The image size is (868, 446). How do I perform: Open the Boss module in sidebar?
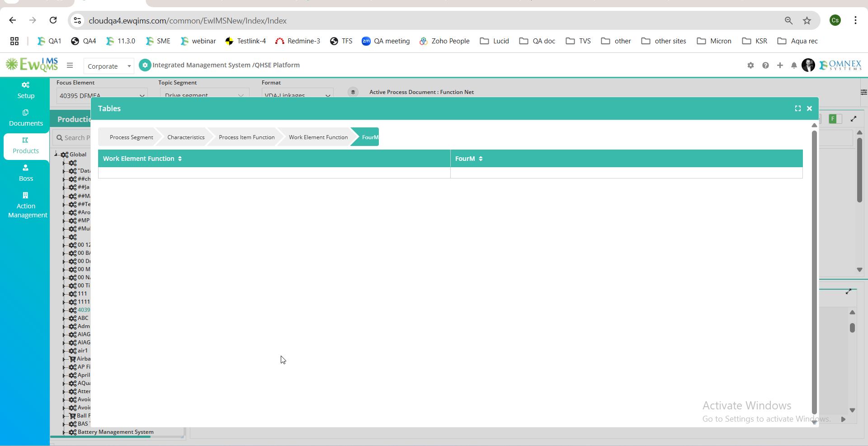[26, 173]
